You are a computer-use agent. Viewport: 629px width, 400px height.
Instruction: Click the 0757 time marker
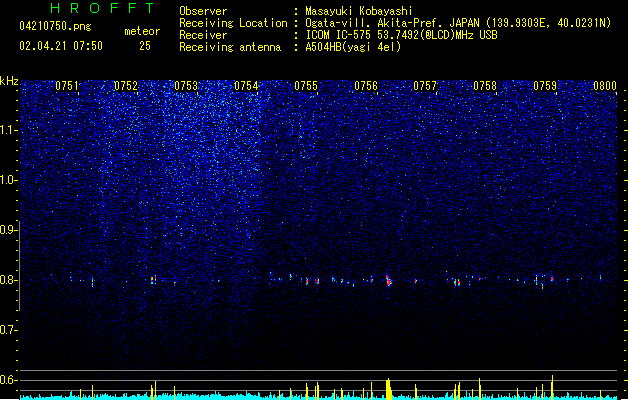(x=425, y=86)
